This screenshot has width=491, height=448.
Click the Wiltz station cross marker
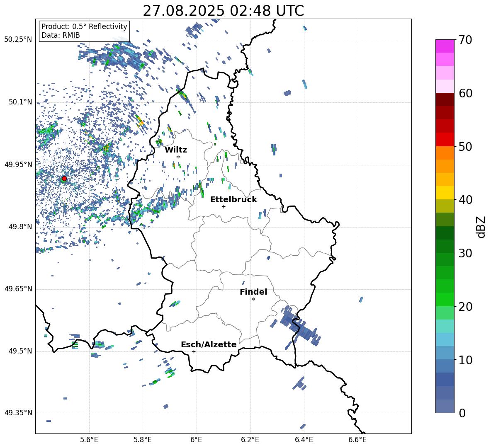[x=178, y=157]
